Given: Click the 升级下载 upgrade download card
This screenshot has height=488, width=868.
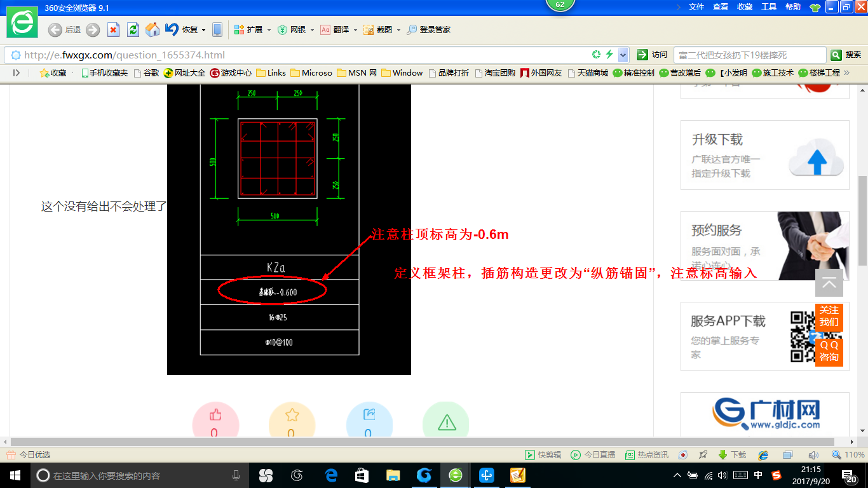Looking at the screenshot, I should 765,155.
